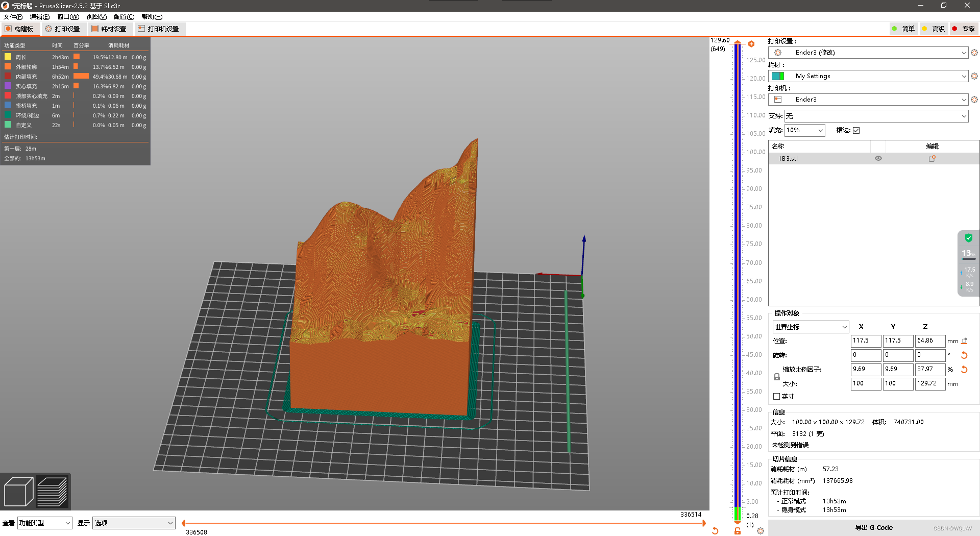Select 专家 expert mode
The height and width of the screenshot is (536, 980).
click(x=963, y=29)
